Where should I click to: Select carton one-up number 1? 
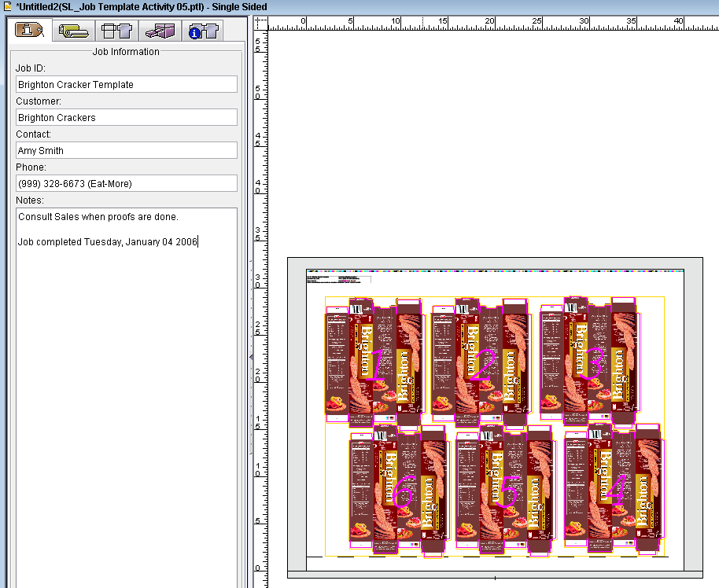click(x=376, y=362)
